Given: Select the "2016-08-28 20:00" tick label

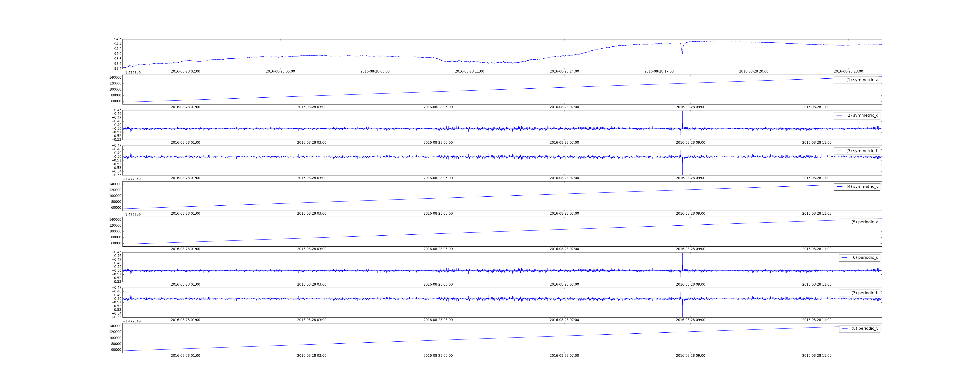Looking at the screenshot, I should point(754,72).
